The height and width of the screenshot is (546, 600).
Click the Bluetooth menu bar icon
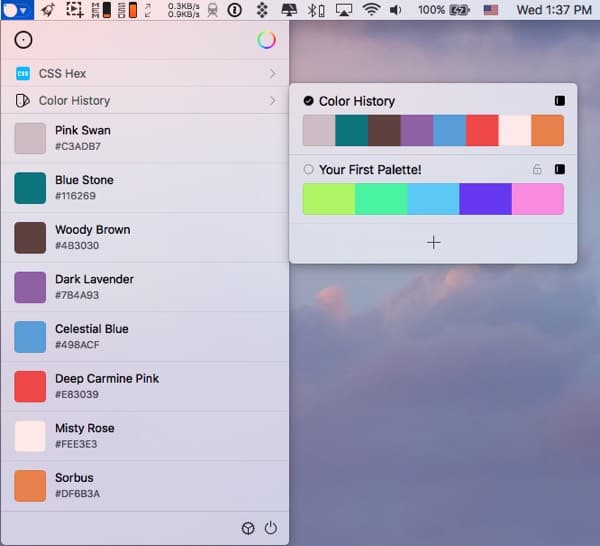click(316, 10)
